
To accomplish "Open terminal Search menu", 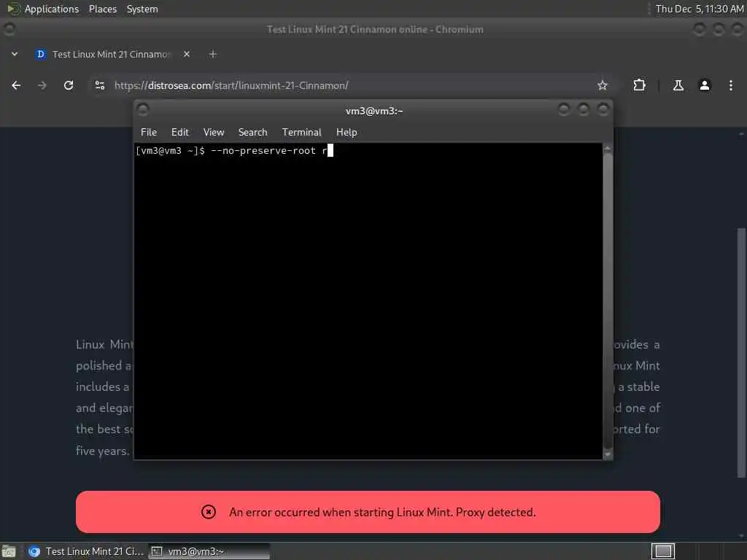I will point(252,133).
